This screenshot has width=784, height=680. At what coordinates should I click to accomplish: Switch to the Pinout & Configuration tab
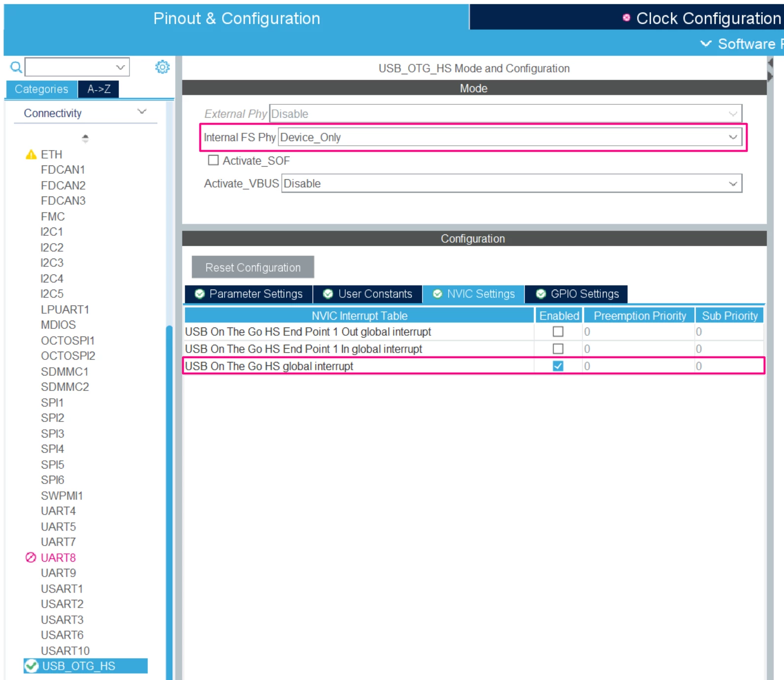tap(236, 18)
